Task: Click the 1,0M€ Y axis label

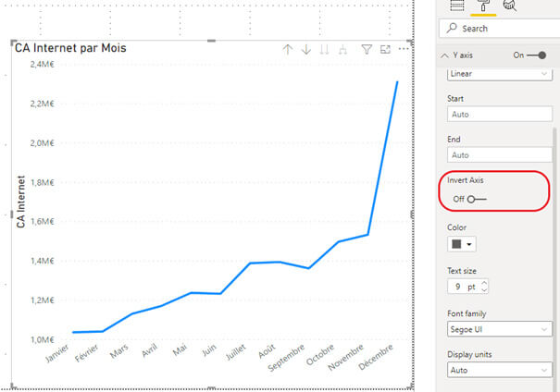Action: pyautogui.click(x=43, y=339)
